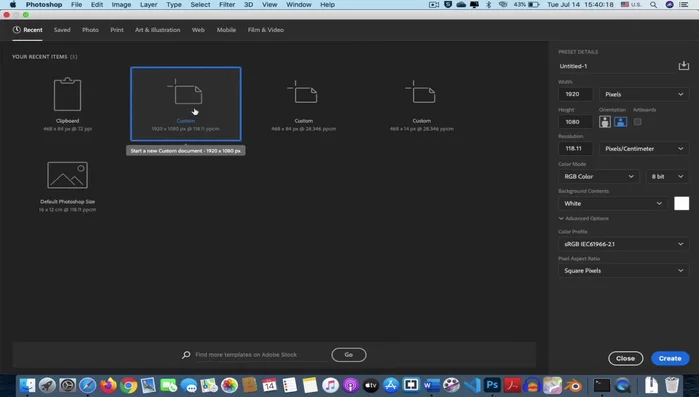Click the Width input field

(x=576, y=94)
